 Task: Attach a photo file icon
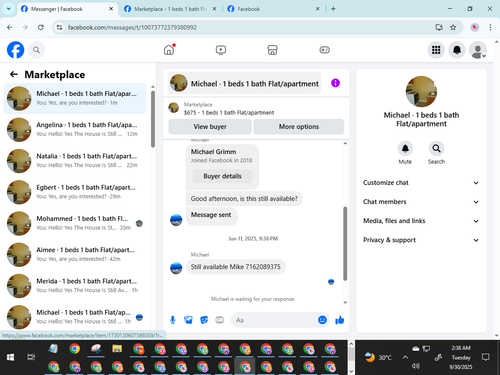[188, 320]
